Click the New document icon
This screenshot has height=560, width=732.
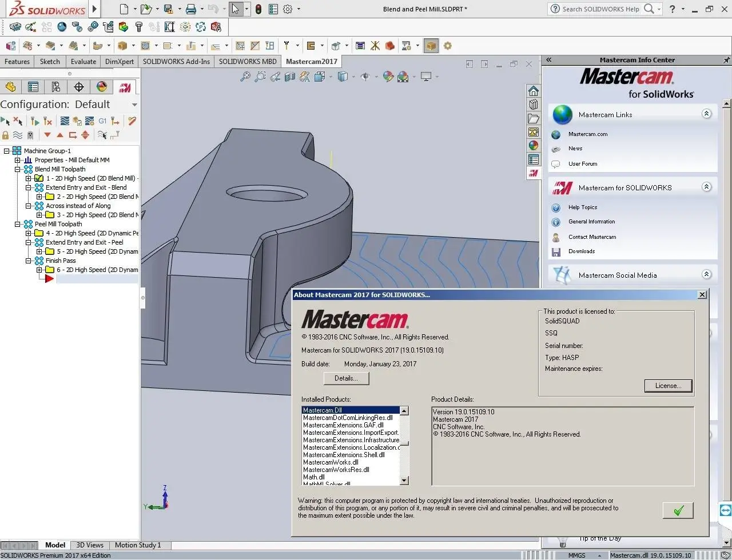point(124,9)
